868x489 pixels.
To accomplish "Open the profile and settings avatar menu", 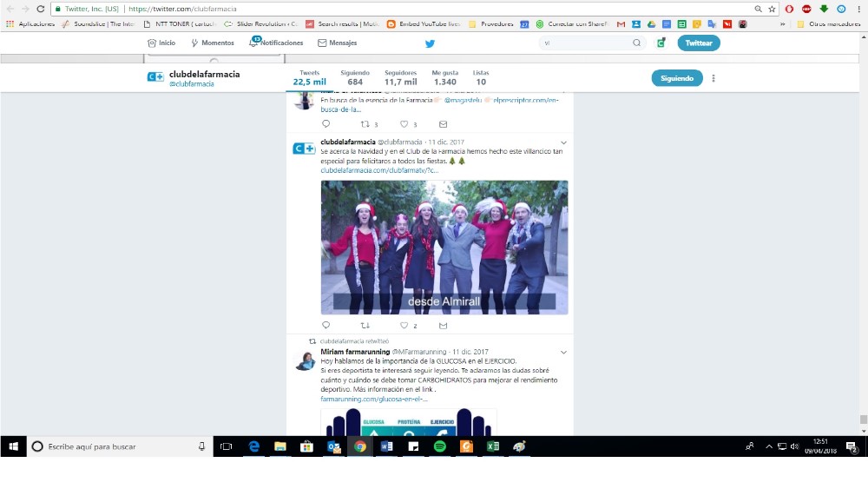I will pos(661,43).
